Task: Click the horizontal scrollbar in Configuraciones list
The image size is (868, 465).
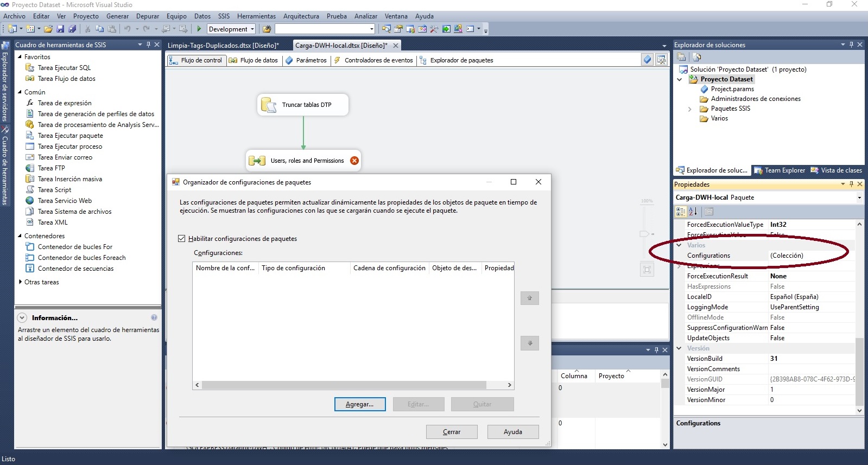Action: pos(344,385)
